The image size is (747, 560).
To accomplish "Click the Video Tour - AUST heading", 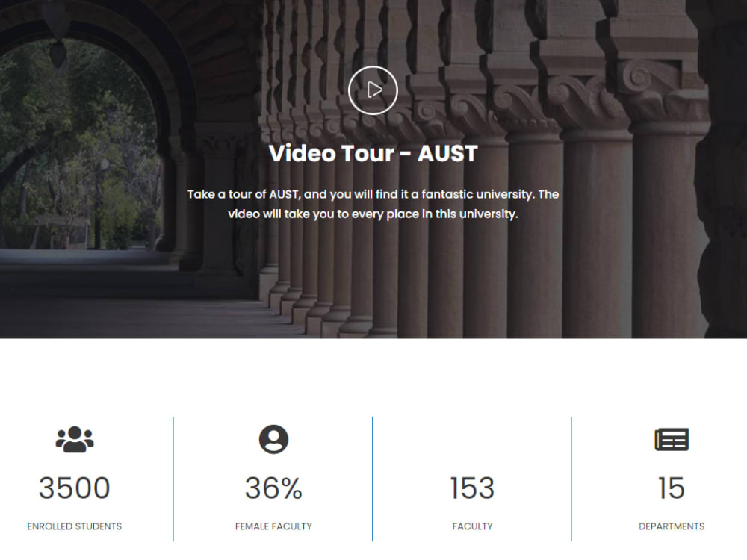I will pyautogui.click(x=373, y=154).
